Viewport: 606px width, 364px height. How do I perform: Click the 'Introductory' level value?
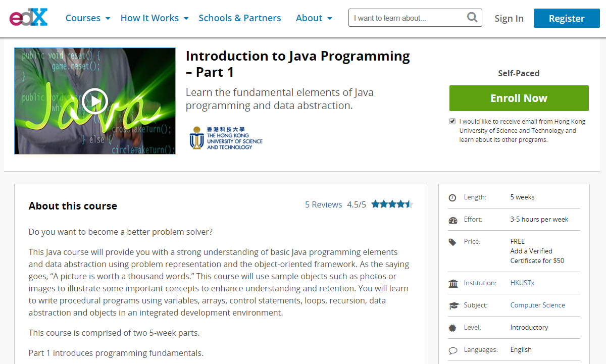pos(529,328)
